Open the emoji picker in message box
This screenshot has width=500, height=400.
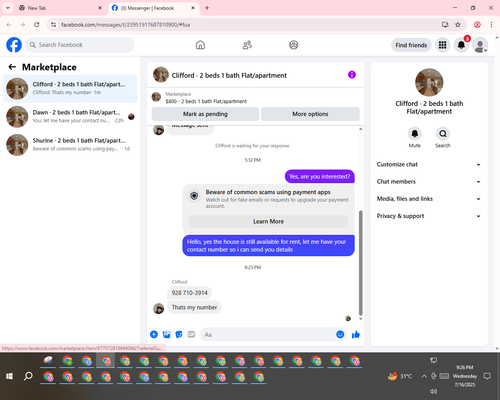tap(340, 334)
